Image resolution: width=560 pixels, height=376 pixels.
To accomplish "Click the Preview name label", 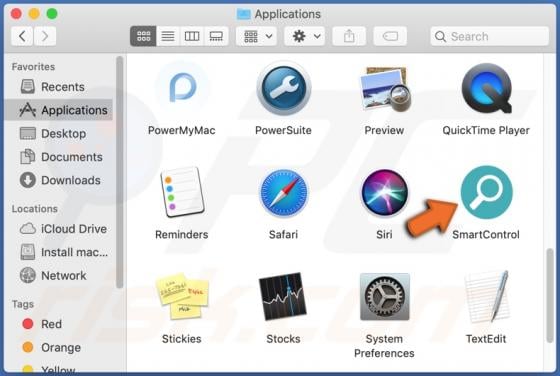I will pyautogui.click(x=384, y=130).
